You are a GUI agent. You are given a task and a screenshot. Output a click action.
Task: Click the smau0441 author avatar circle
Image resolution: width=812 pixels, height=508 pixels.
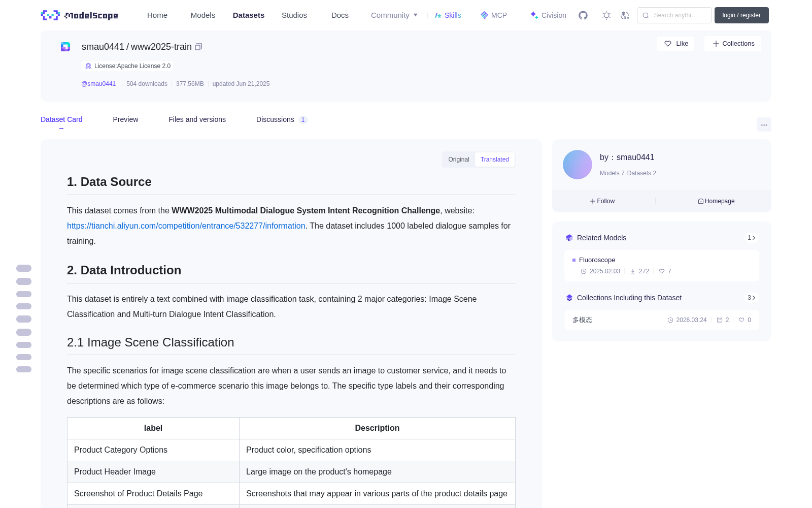tap(578, 165)
